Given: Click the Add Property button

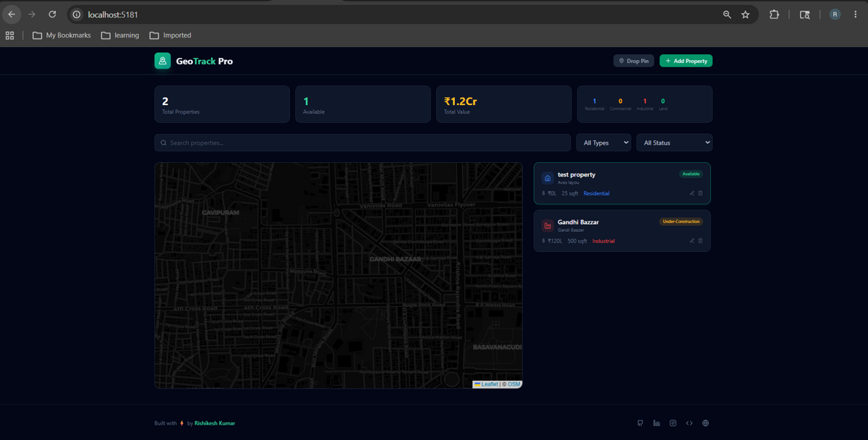Looking at the screenshot, I should click(686, 61).
